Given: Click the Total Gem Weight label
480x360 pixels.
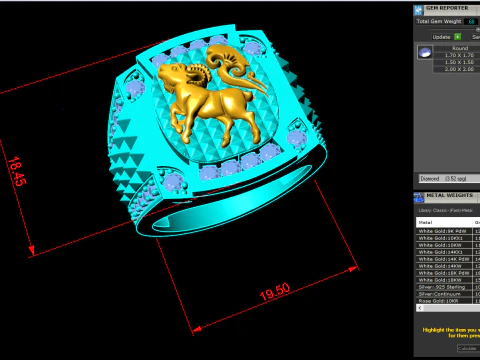Looking at the screenshot, I should 439,21.
